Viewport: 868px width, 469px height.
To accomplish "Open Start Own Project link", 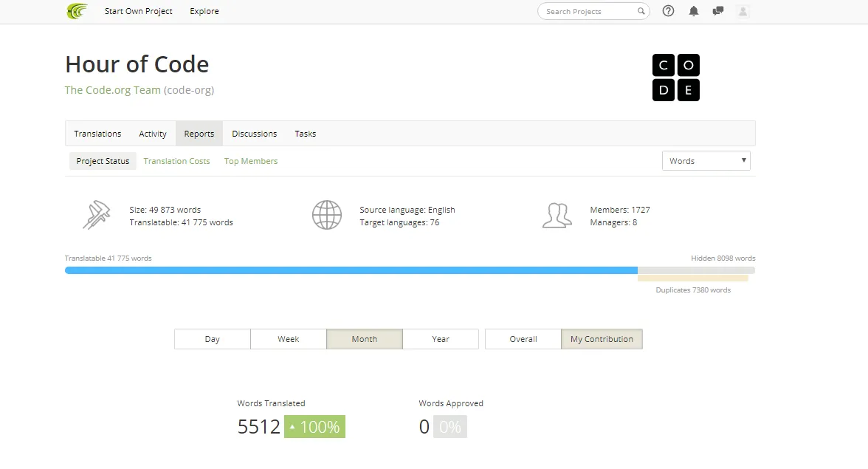I will click(139, 11).
